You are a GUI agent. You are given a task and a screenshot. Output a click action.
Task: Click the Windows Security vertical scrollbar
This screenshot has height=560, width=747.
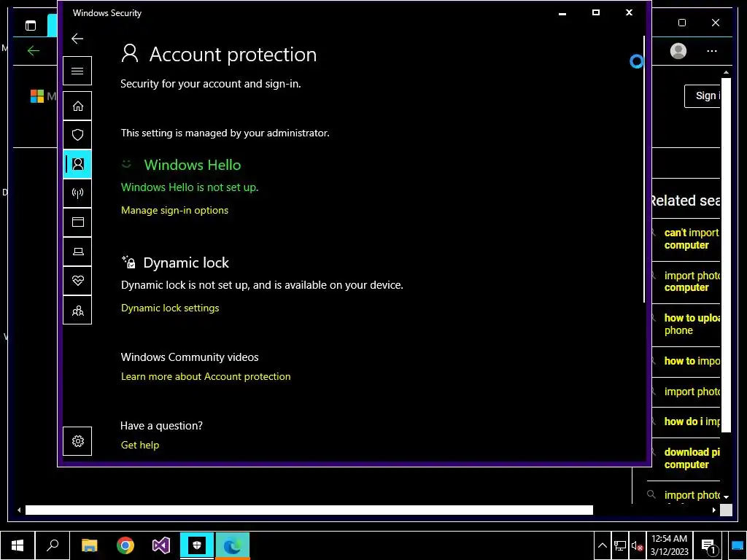coord(644,169)
